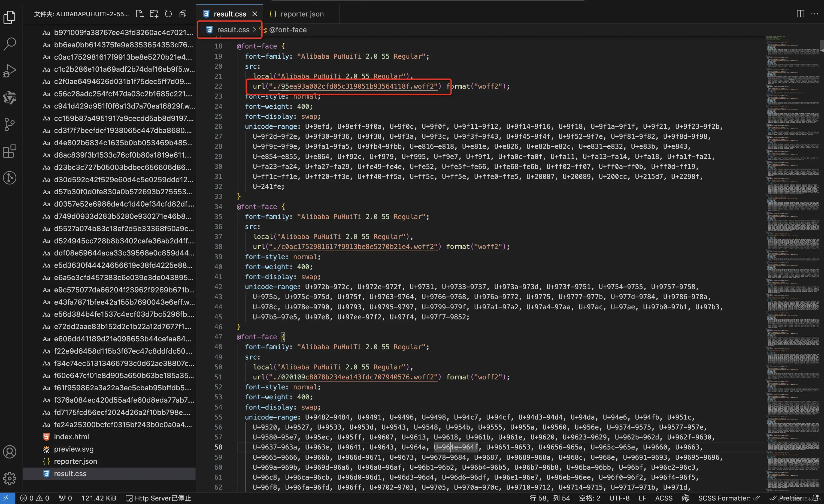Open the Source Control view

(9, 124)
